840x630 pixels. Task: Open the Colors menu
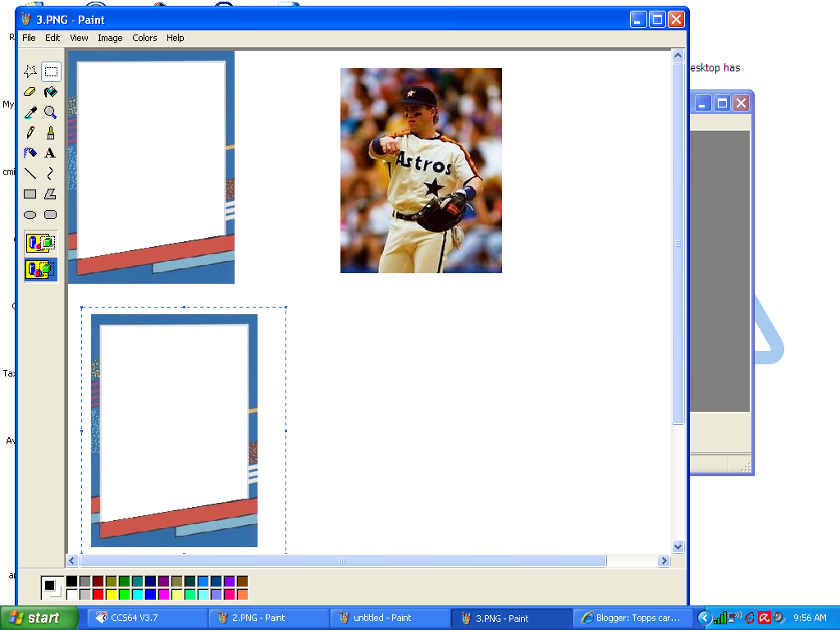[144, 38]
